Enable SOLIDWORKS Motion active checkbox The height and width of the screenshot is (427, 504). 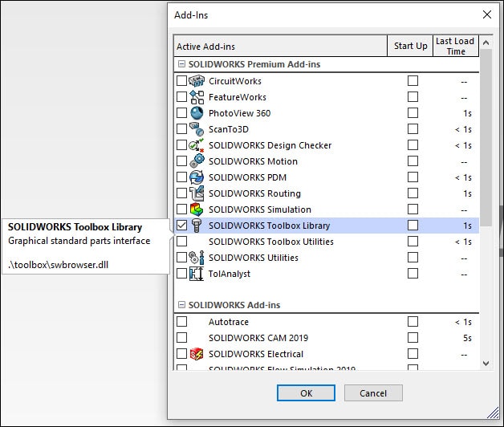click(181, 161)
